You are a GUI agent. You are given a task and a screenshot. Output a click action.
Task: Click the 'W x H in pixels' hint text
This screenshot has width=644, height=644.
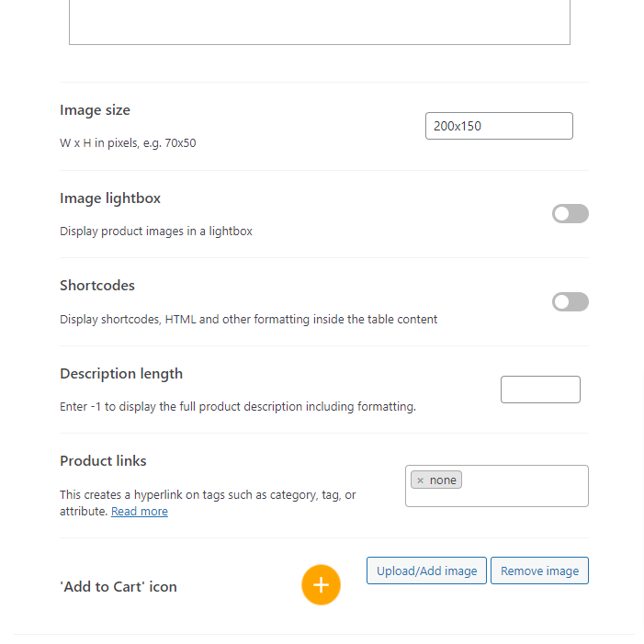[128, 143]
